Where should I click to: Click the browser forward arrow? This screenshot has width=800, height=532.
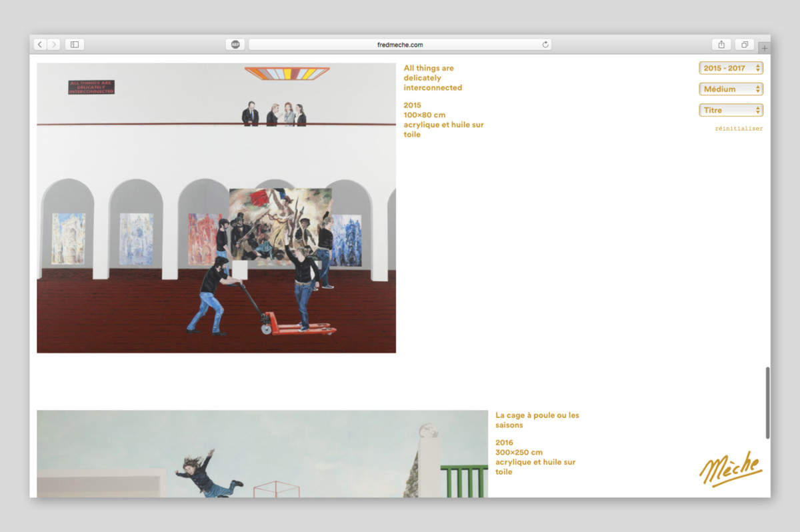(x=53, y=45)
